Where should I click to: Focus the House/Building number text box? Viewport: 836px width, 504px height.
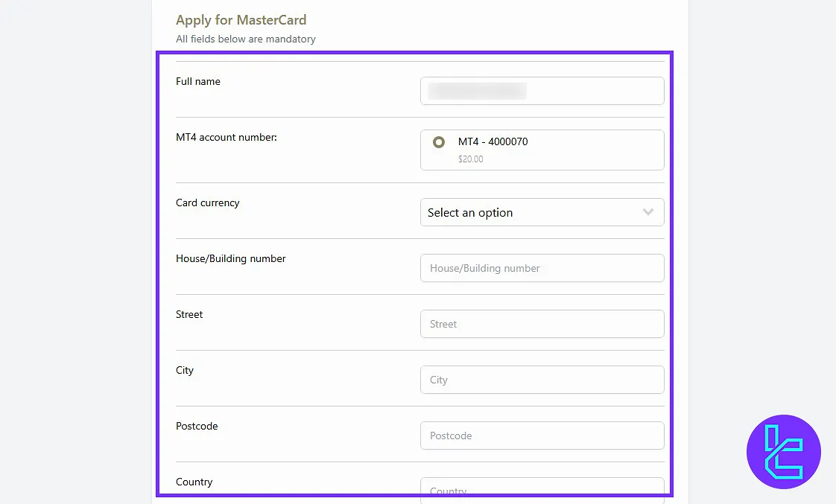pos(542,268)
